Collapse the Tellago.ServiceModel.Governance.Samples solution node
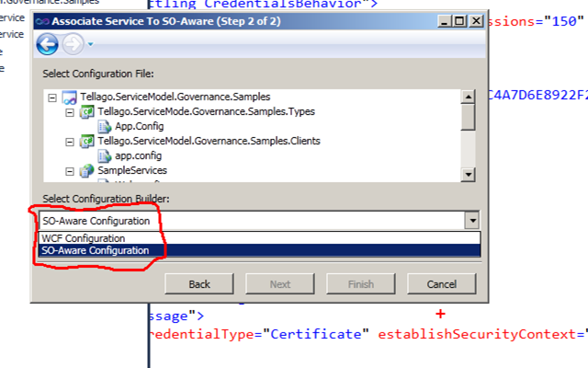 [x=52, y=98]
